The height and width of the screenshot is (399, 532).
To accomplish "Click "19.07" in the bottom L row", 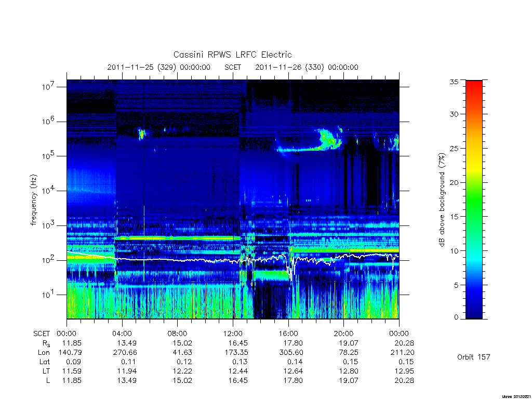I will (349, 380).
